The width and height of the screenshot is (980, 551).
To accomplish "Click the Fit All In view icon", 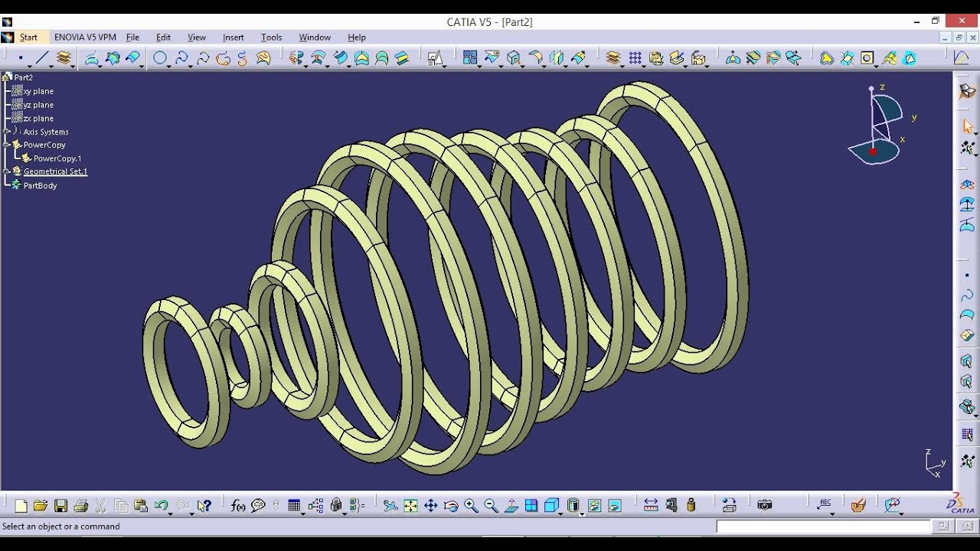I will pos(410,506).
